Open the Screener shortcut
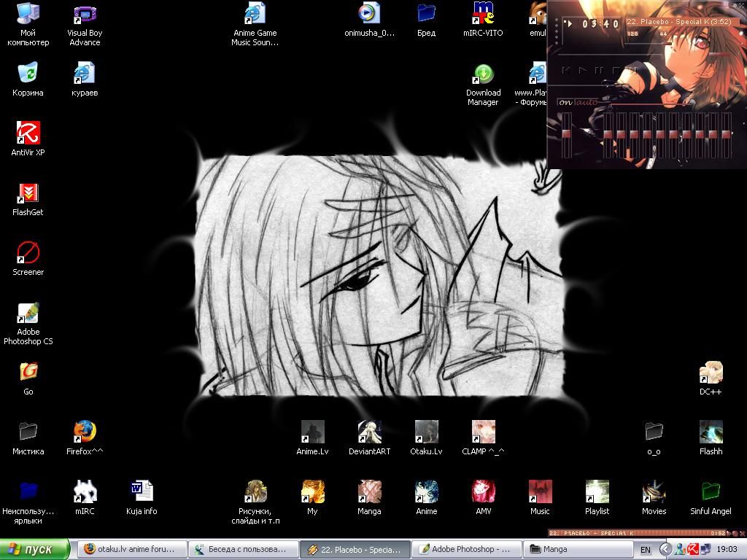Image resolution: width=747 pixels, height=560 pixels. click(28, 259)
